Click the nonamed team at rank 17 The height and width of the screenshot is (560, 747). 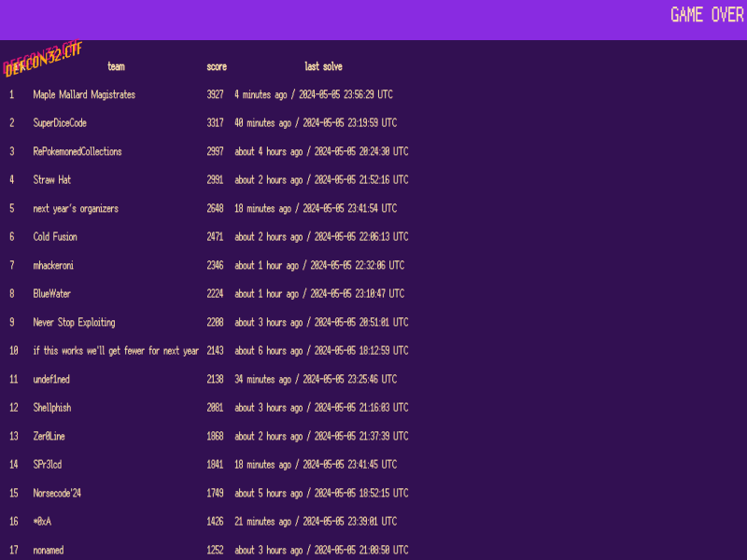[49, 550]
